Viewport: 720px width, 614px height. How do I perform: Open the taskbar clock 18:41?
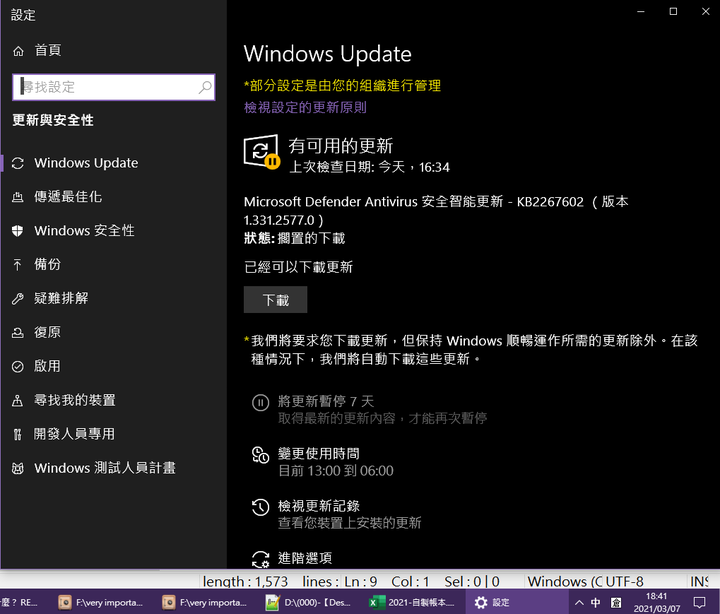pyautogui.click(x=657, y=602)
